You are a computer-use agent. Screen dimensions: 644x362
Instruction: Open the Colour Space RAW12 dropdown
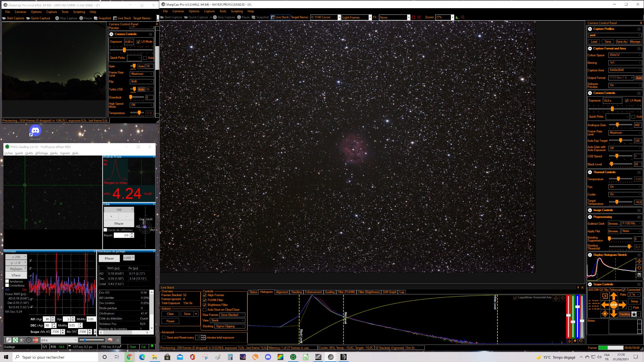625,55
